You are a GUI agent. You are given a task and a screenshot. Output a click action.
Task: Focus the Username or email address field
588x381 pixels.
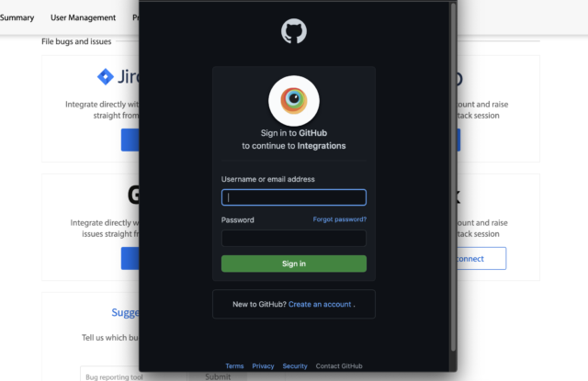[294, 197]
